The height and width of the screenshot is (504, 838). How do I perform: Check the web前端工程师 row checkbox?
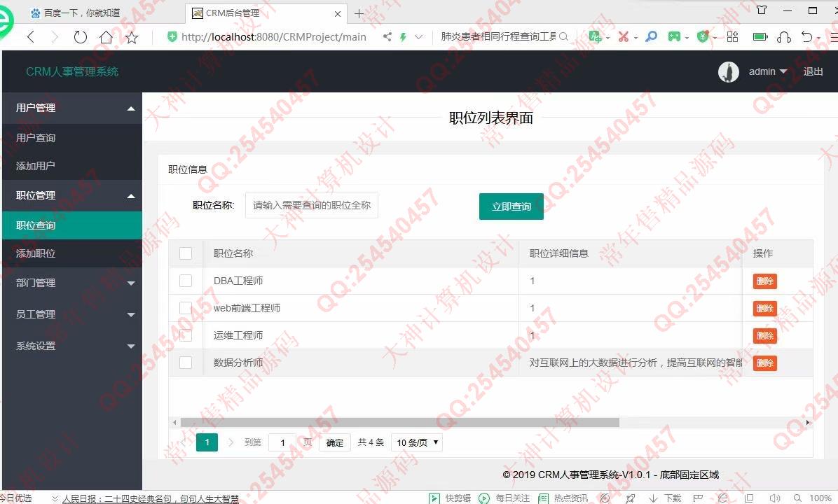click(x=186, y=307)
